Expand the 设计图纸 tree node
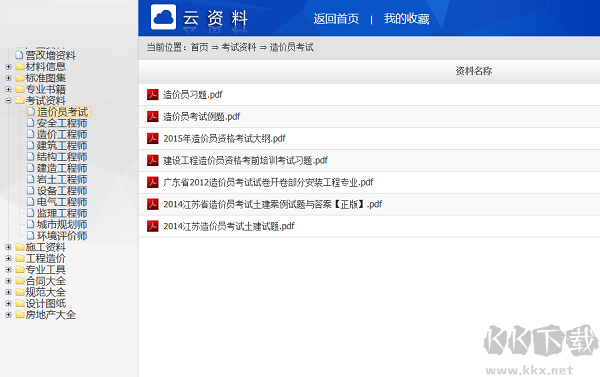 [8, 304]
